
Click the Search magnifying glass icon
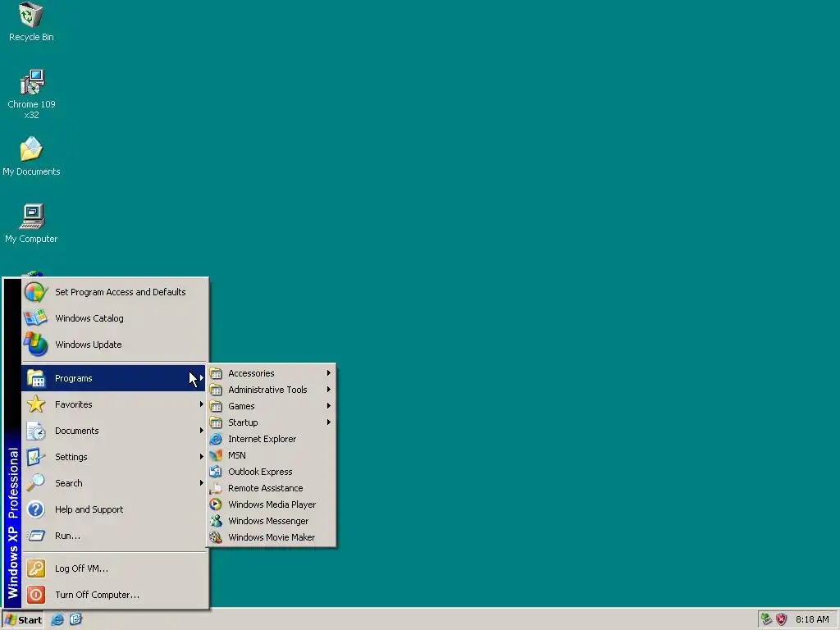click(36, 483)
